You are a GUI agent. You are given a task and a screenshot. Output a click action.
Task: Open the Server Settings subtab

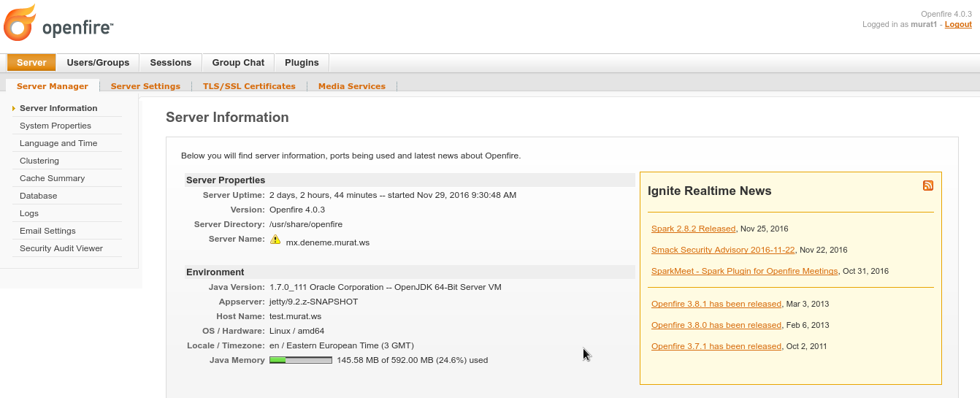click(145, 86)
